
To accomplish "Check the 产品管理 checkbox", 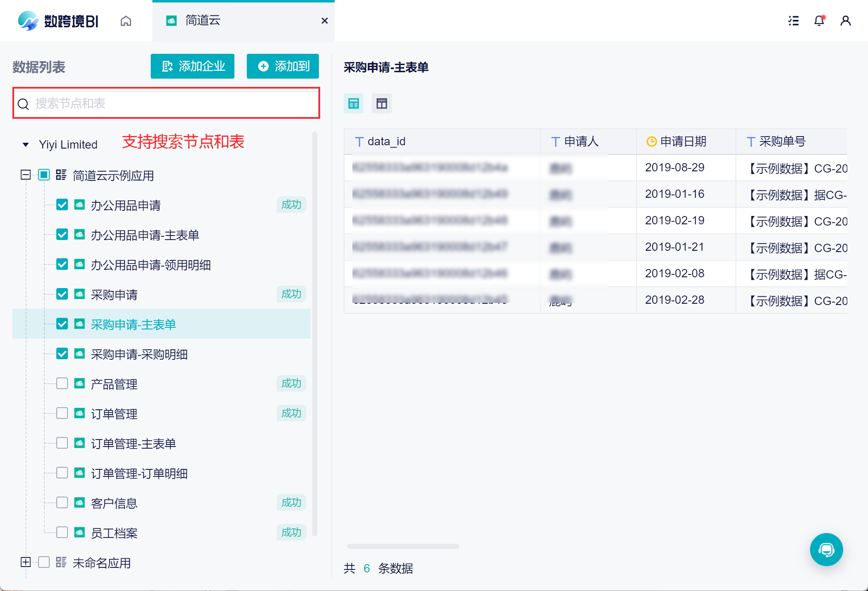I will 62,384.
